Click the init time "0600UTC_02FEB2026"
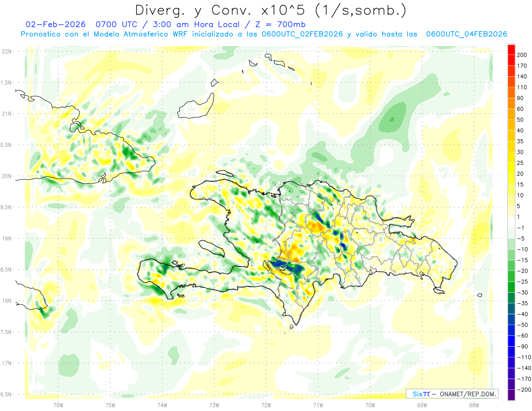This screenshot has height=411, width=532. point(302,34)
